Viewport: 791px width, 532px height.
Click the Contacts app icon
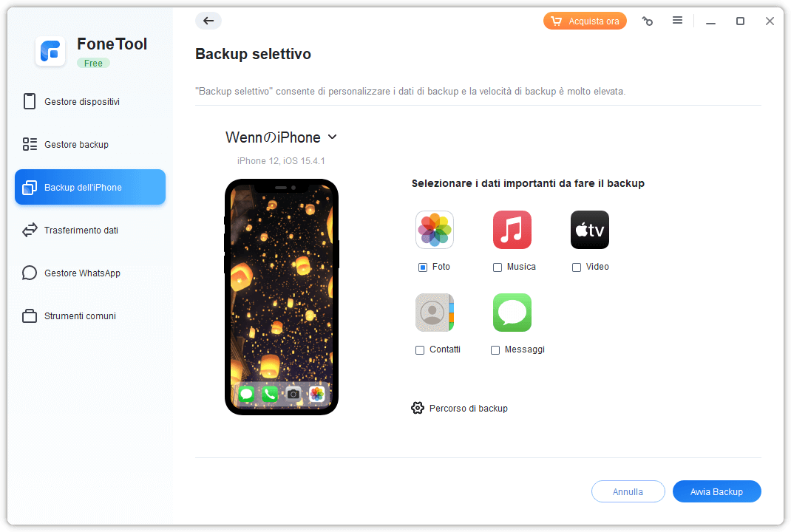point(435,313)
